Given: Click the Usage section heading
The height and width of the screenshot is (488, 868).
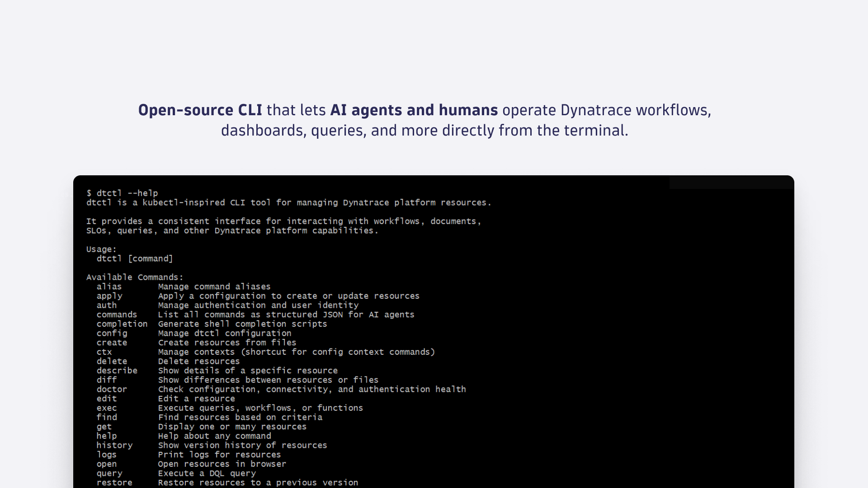Looking at the screenshot, I should point(100,249).
